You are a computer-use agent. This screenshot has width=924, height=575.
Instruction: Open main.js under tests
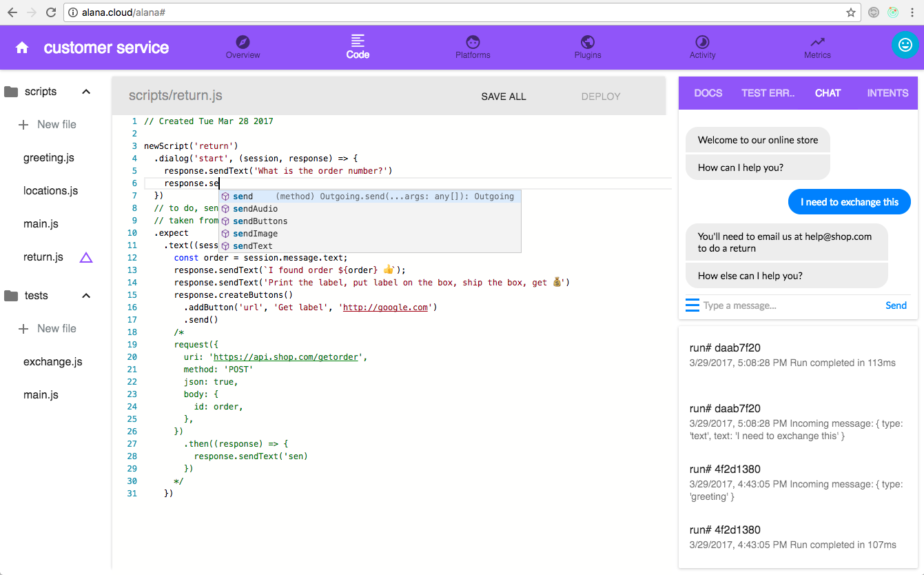41,395
